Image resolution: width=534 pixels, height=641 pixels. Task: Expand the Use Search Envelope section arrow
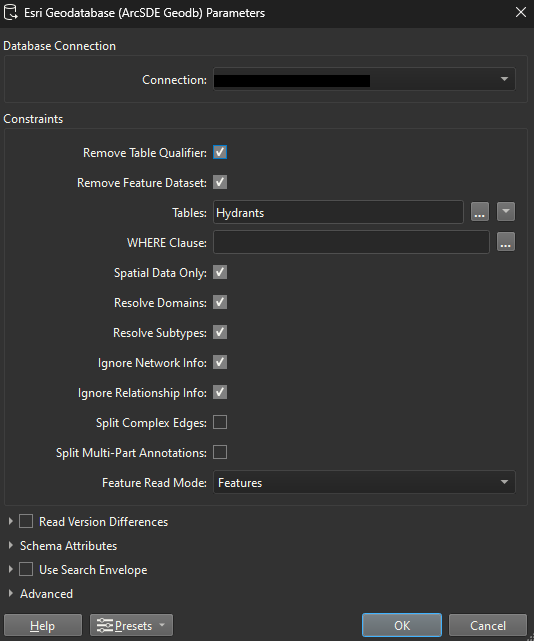pos(11,569)
